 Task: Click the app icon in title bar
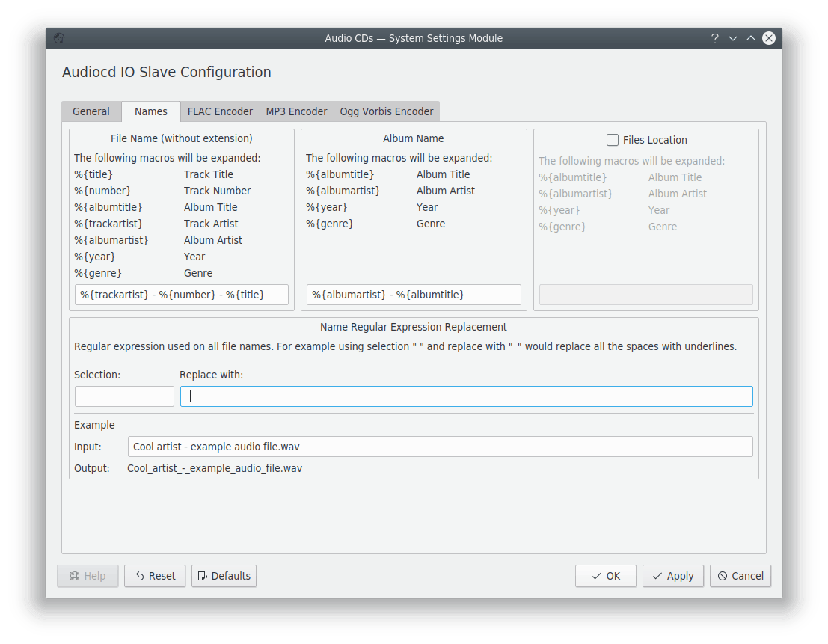pyautogui.click(x=59, y=38)
